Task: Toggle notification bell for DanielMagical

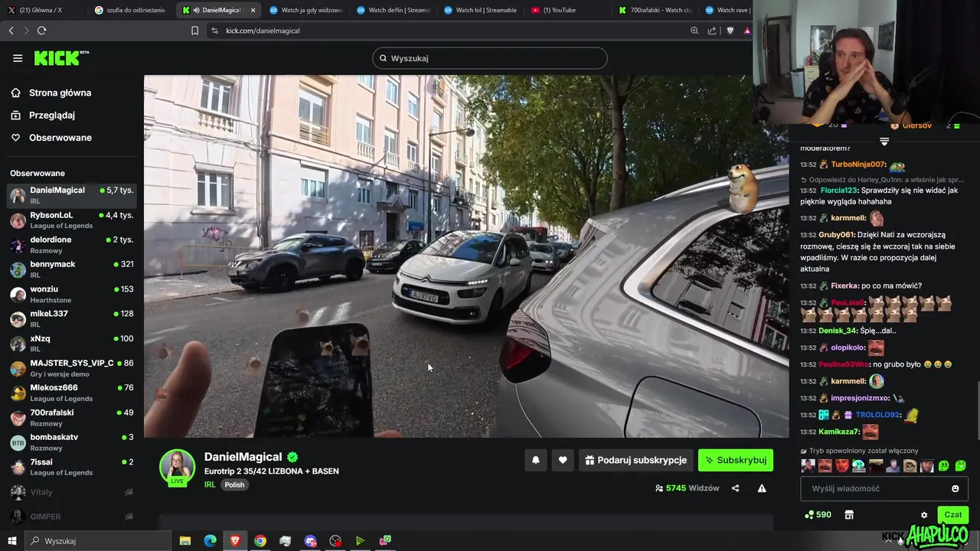Action: [536, 460]
